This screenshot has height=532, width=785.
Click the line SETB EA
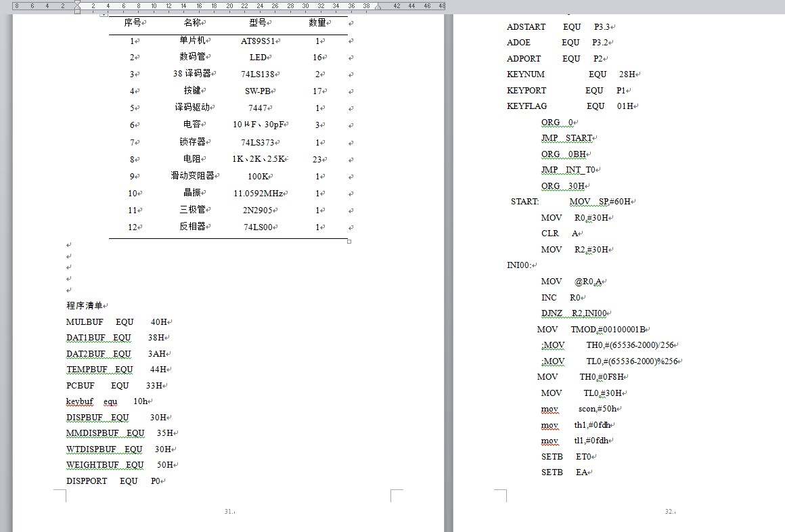(564, 472)
